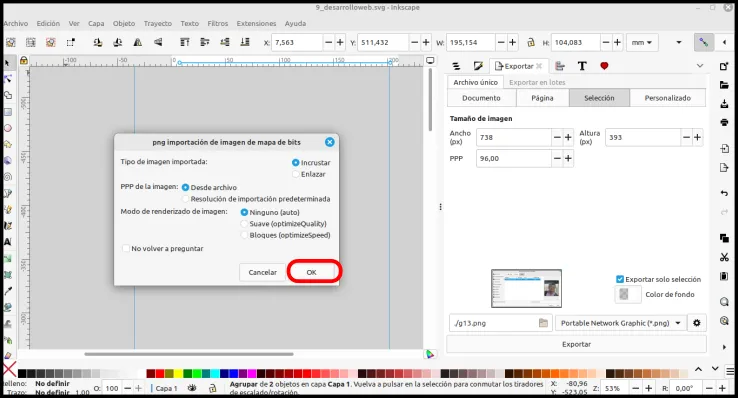Select the spiral tool
Viewport: 738px width, 398px height.
click(x=8, y=177)
